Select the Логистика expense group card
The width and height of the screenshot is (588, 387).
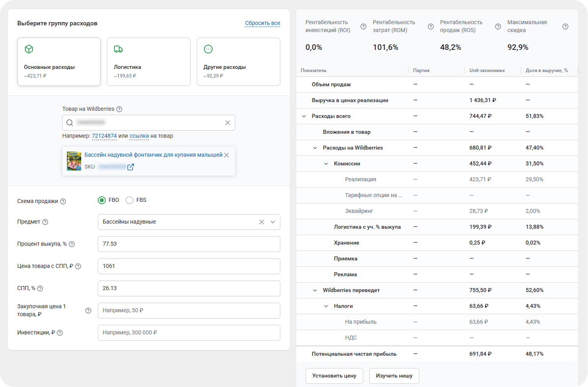point(148,62)
